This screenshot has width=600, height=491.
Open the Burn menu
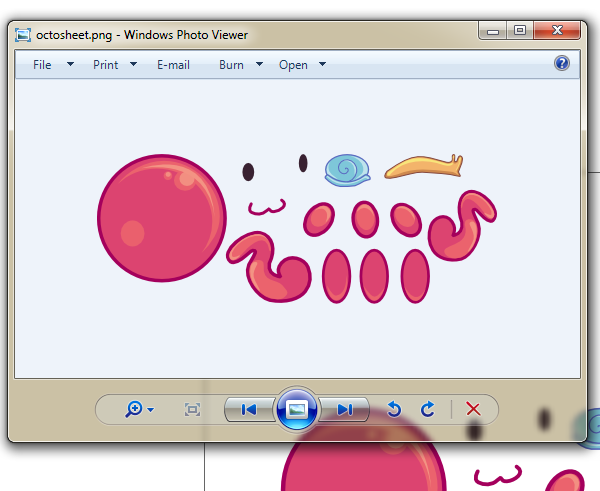click(x=231, y=65)
